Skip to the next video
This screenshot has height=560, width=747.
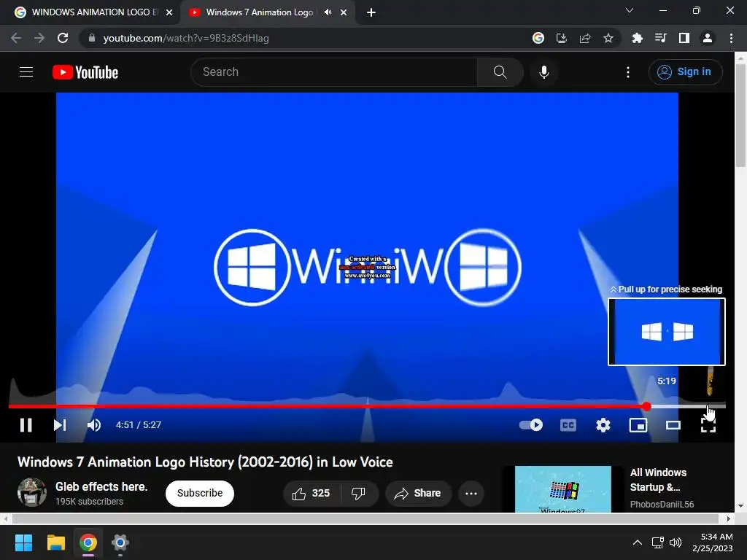click(x=60, y=425)
